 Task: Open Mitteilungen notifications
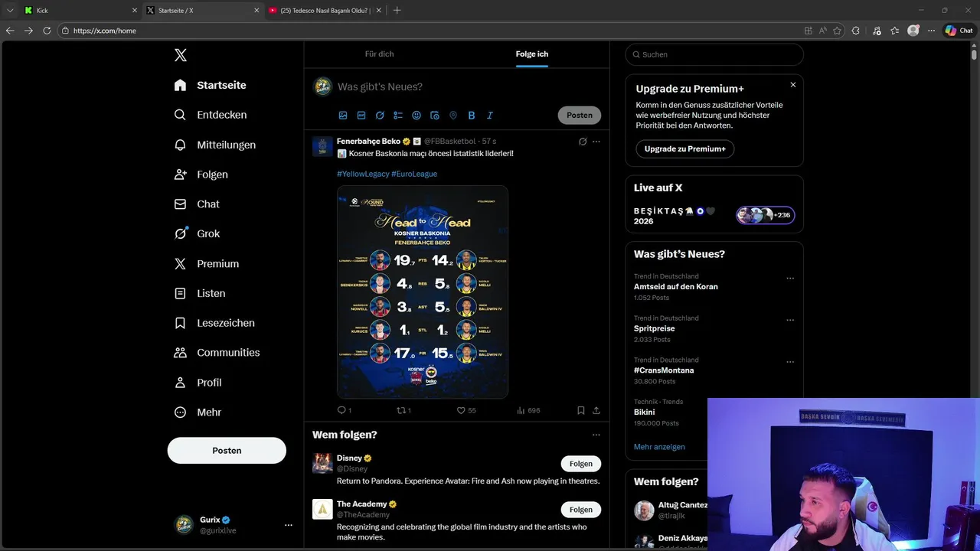tap(214, 145)
